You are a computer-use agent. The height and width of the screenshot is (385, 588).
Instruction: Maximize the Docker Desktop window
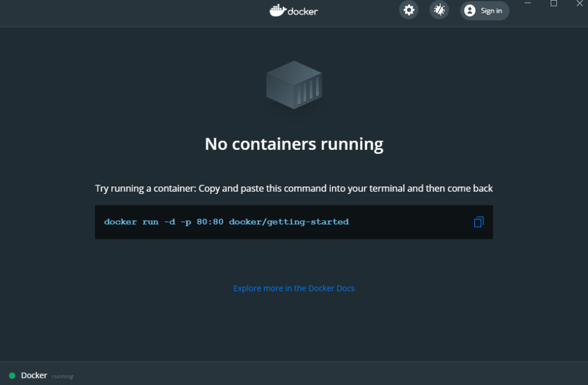point(554,3)
